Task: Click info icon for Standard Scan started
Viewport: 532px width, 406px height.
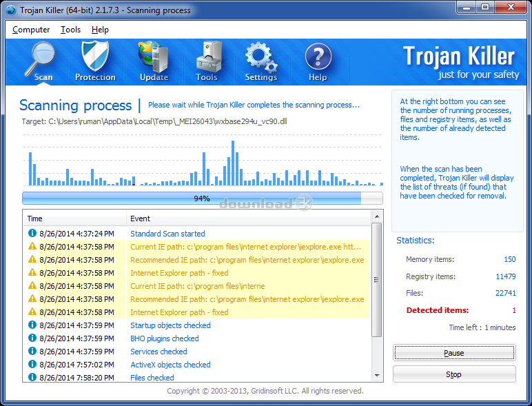Action: coord(32,233)
